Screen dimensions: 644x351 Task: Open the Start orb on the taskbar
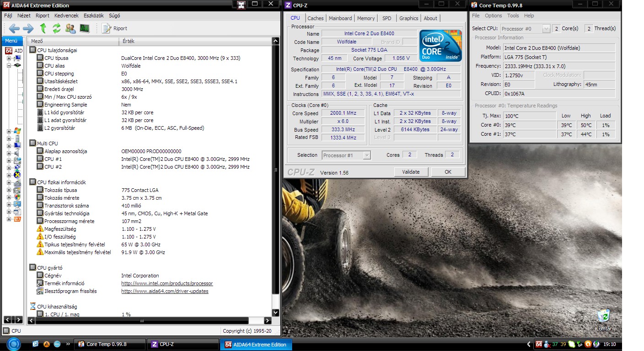click(14, 344)
